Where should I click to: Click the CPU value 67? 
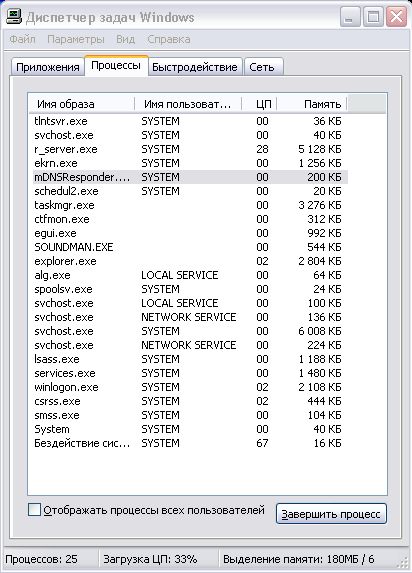(262, 443)
